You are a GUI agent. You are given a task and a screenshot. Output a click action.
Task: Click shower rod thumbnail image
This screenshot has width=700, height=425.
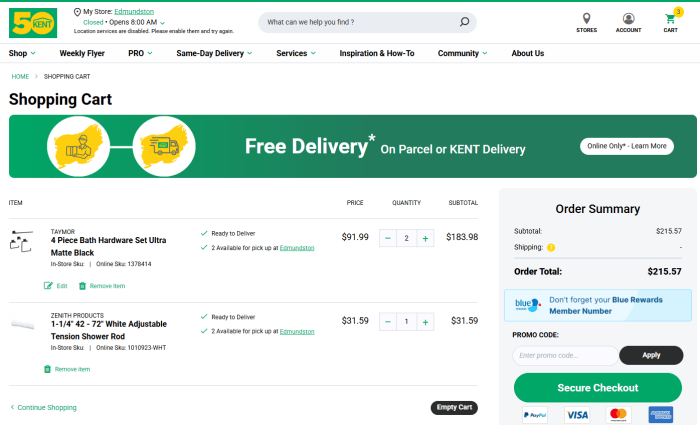[x=22, y=324]
